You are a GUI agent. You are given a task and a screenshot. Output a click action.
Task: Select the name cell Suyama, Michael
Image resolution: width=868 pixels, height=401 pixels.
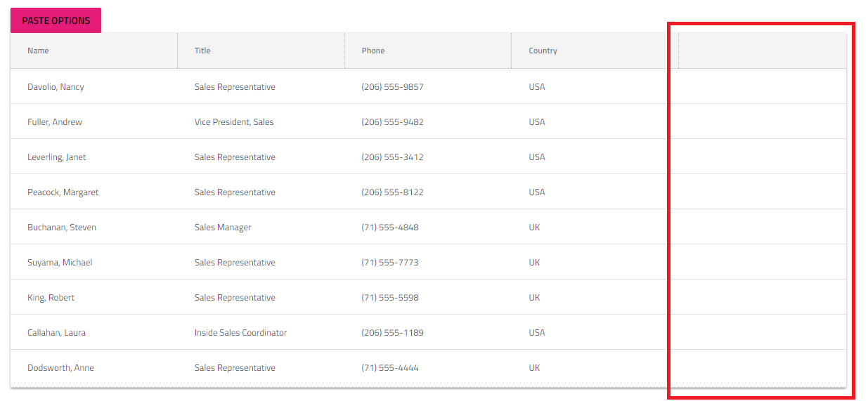60,263
